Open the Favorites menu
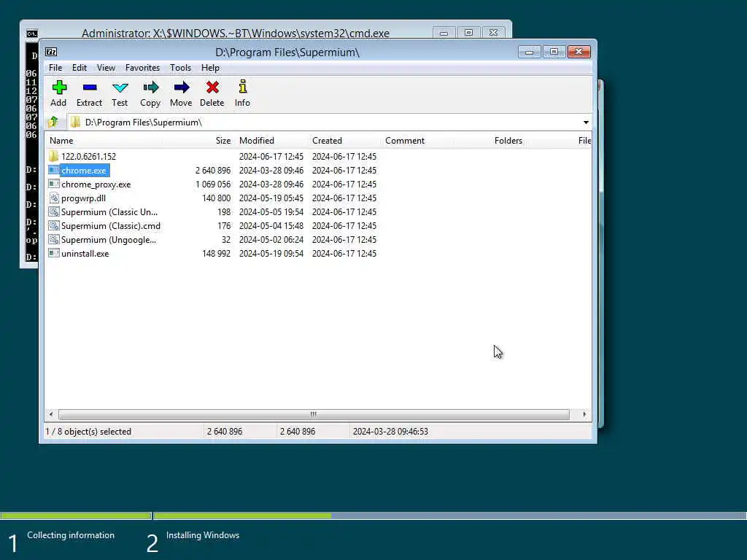 (x=142, y=68)
